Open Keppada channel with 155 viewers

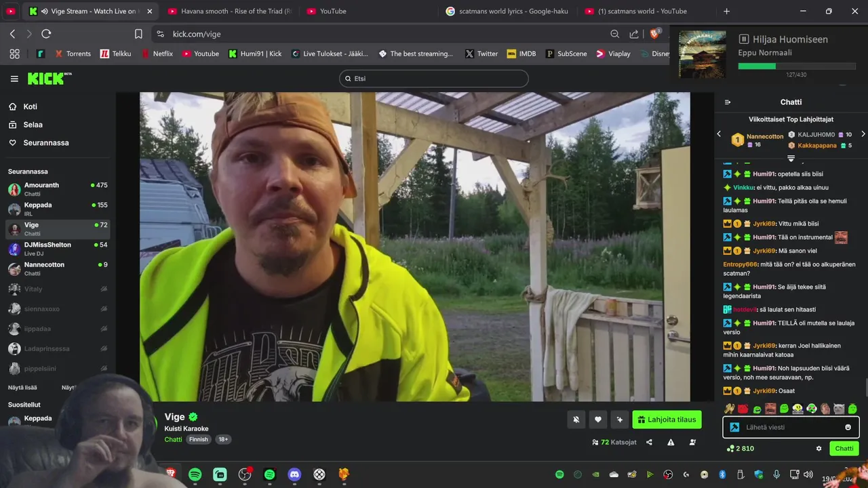(58, 209)
